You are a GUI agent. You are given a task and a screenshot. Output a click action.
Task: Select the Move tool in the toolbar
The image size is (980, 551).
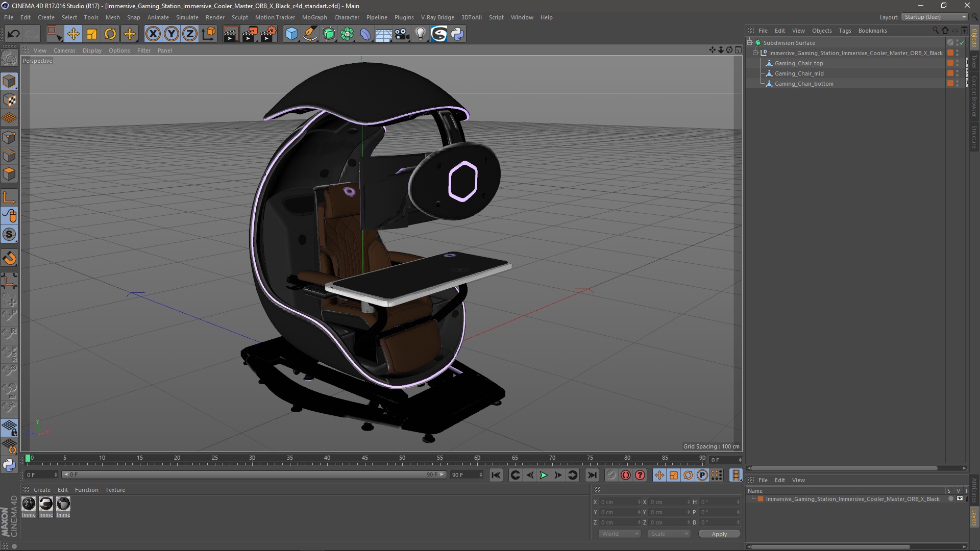click(x=73, y=34)
